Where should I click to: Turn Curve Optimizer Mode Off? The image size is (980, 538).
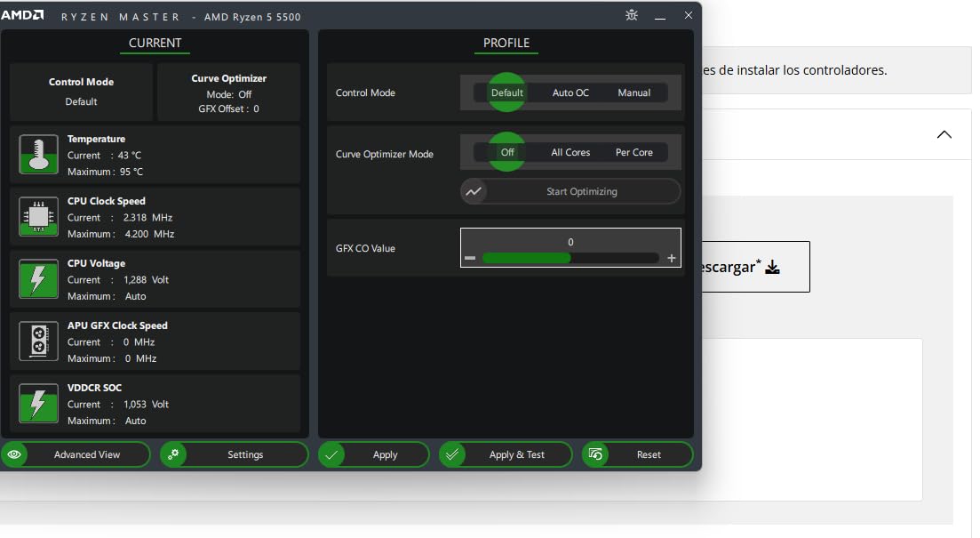pyautogui.click(x=506, y=152)
